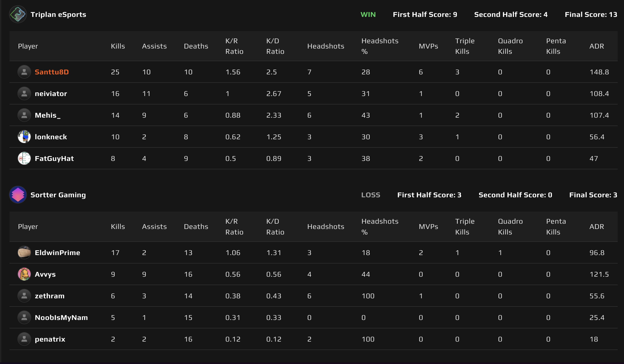
Task: Click zethram's default avatar icon
Action: tap(24, 296)
